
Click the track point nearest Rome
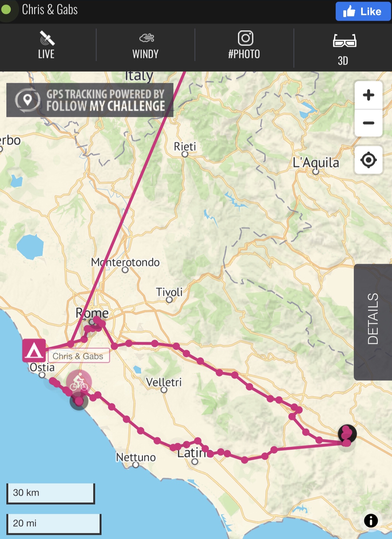[97, 320]
